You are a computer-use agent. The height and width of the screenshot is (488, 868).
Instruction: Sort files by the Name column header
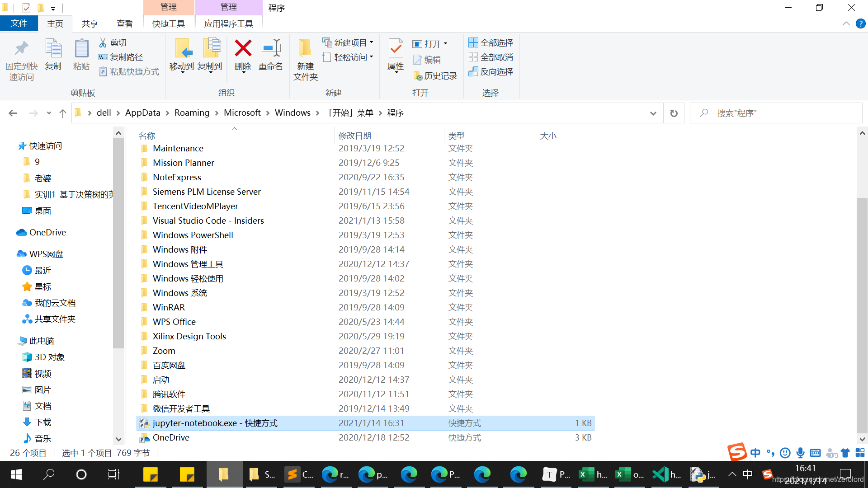point(235,136)
